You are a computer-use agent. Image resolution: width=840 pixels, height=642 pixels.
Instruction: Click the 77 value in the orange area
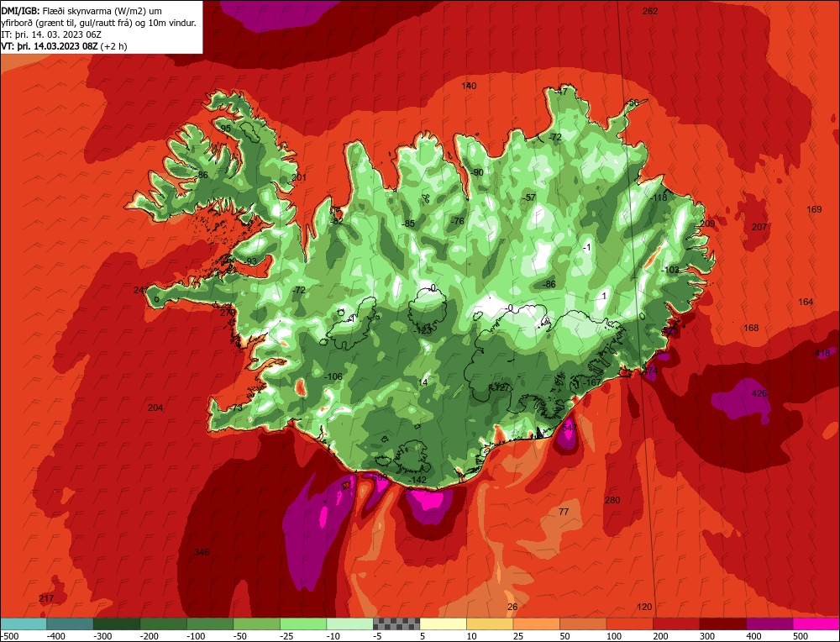tap(564, 512)
